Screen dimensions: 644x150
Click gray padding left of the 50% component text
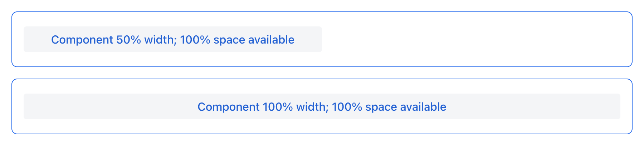pyautogui.click(x=37, y=39)
